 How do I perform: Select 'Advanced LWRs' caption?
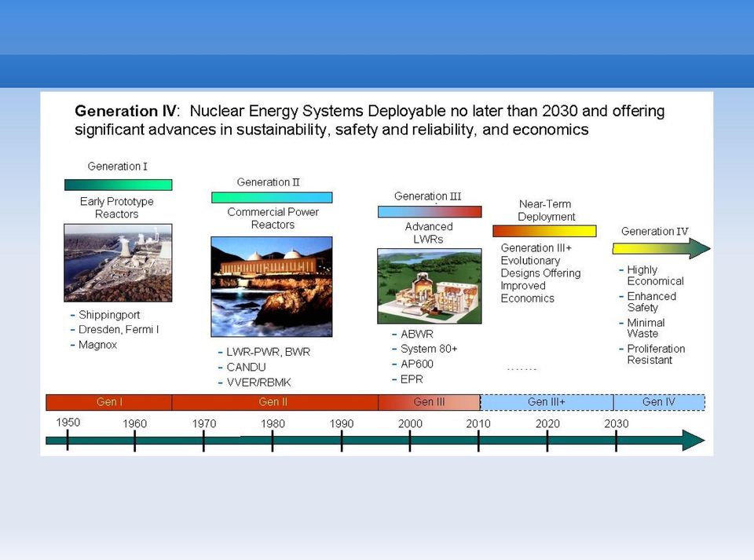(429, 232)
